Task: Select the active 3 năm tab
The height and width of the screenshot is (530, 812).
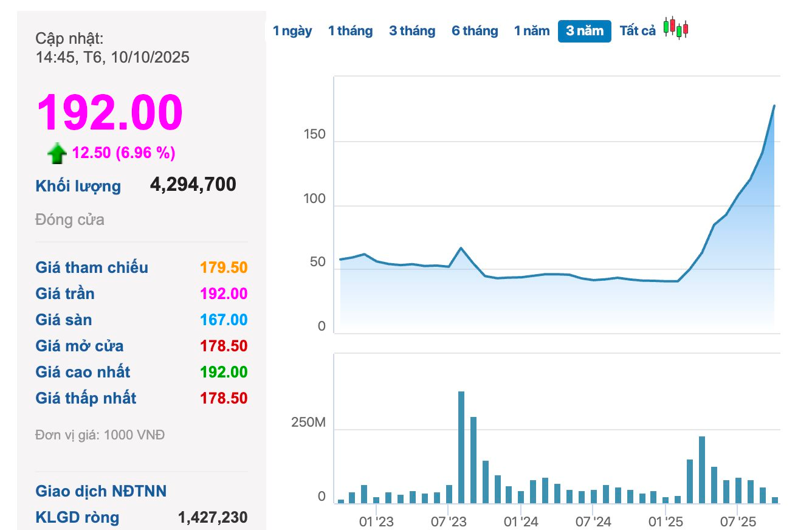Action: [x=584, y=31]
